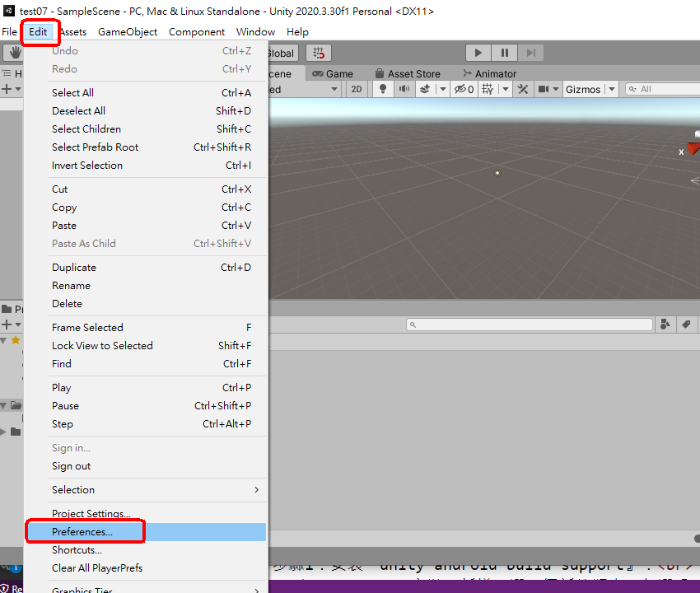
Task: Open the Window menu
Action: [x=255, y=31]
